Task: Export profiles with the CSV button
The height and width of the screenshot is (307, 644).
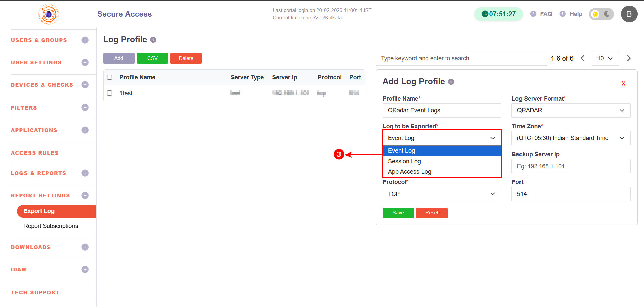Action: pyautogui.click(x=152, y=58)
